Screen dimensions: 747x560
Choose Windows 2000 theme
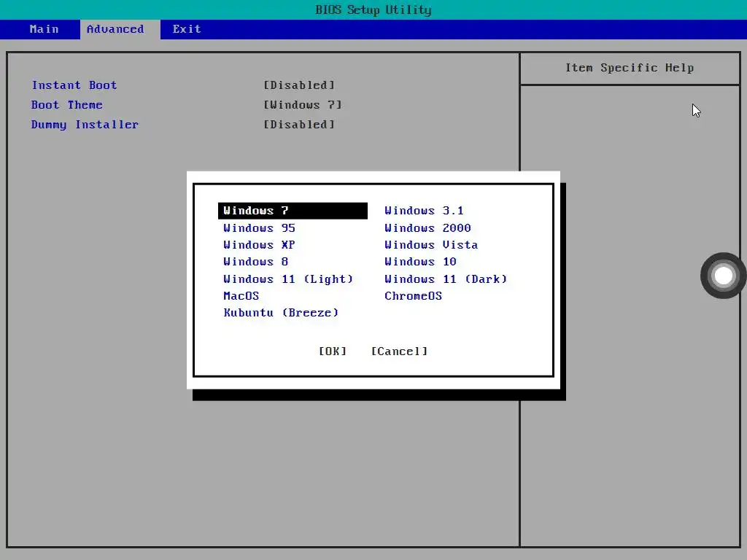(x=427, y=228)
